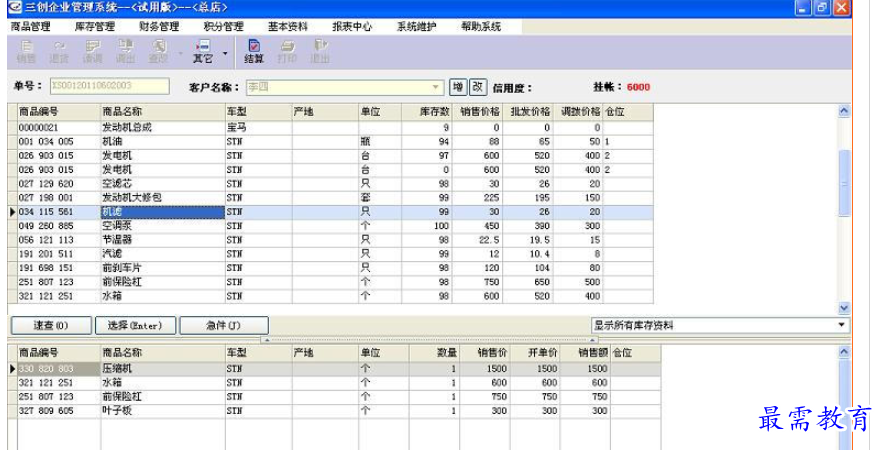Click the red 6000 挂帐 value
Image resolution: width=880 pixels, height=450 pixels.
coord(638,87)
